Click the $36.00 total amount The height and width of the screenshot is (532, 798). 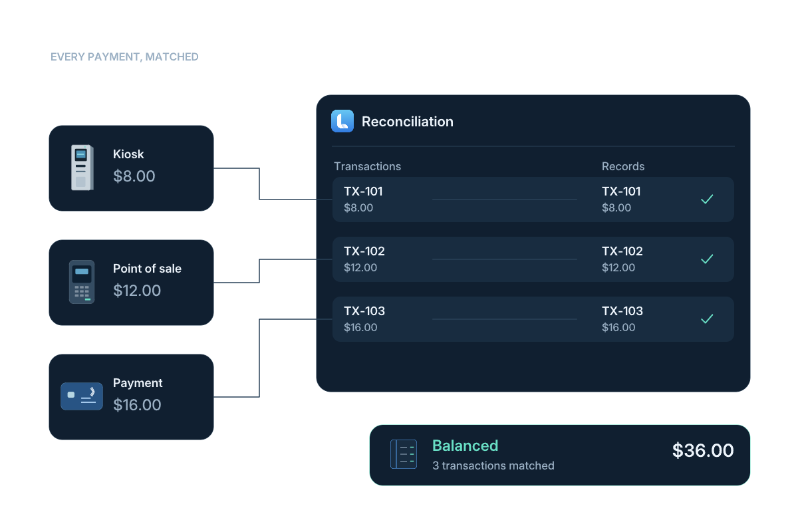(703, 450)
